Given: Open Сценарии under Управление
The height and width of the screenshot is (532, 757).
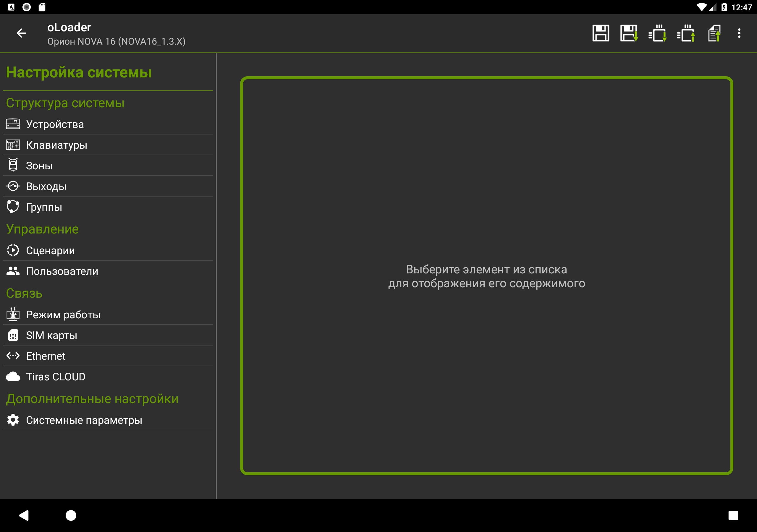Looking at the screenshot, I should point(50,251).
